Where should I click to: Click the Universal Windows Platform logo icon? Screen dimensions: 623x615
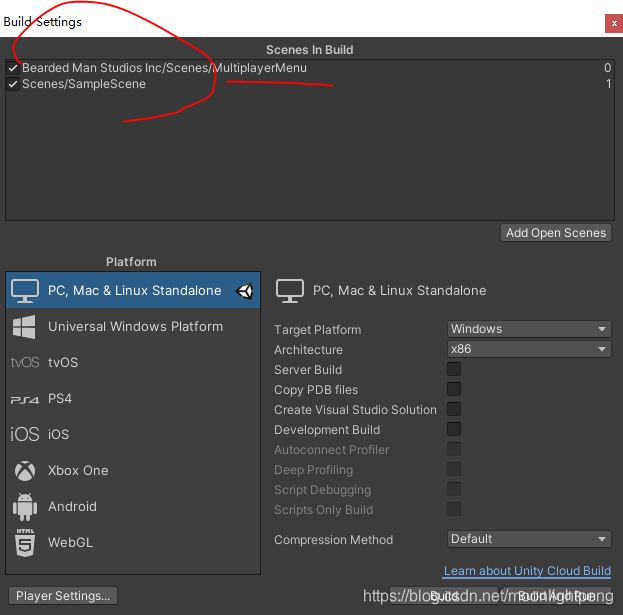pyautogui.click(x=24, y=327)
